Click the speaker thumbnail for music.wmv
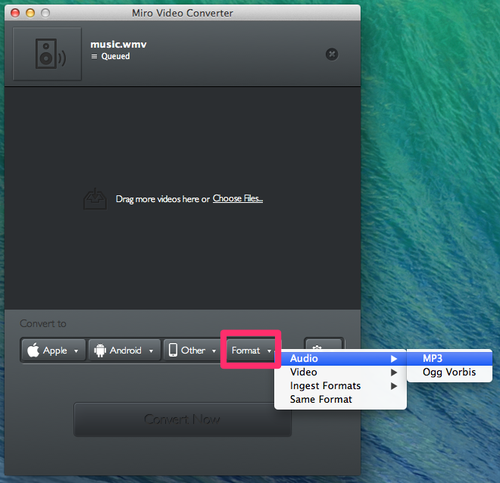The height and width of the screenshot is (483, 500). click(47, 54)
